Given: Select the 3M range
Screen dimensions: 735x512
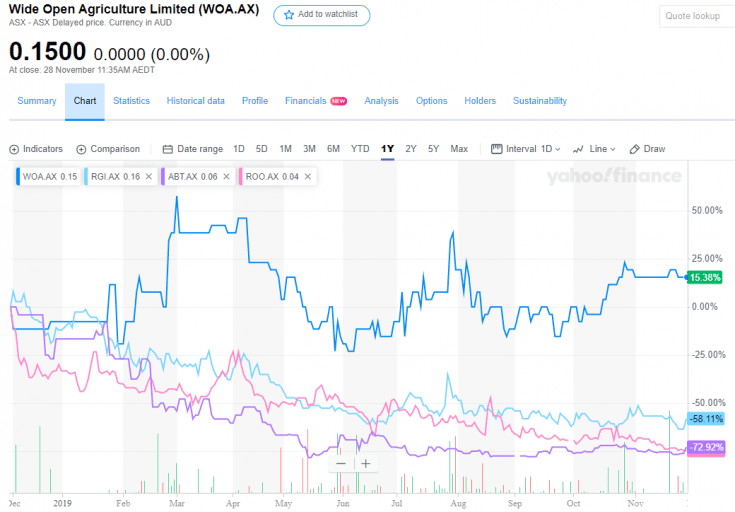Looking at the screenshot, I should (309, 149).
